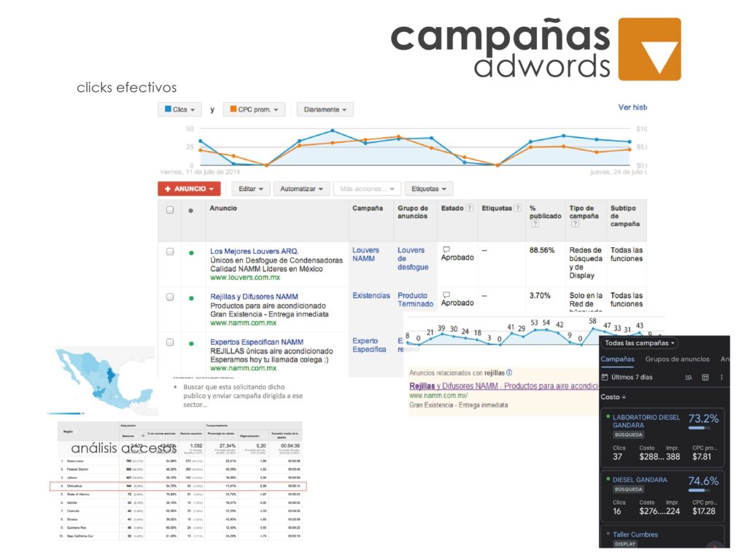The image size is (747, 560).
Task: Click the Costo sort arrow
Action: point(624,397)
